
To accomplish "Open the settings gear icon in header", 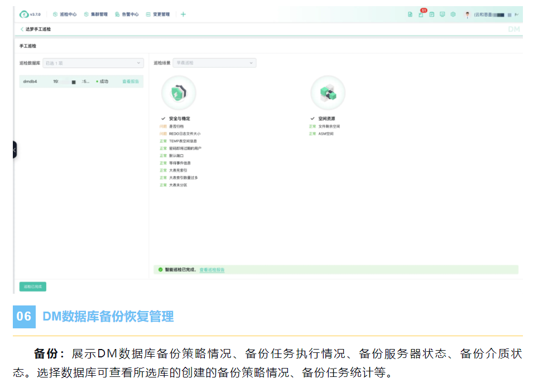I will pos(453,15).
